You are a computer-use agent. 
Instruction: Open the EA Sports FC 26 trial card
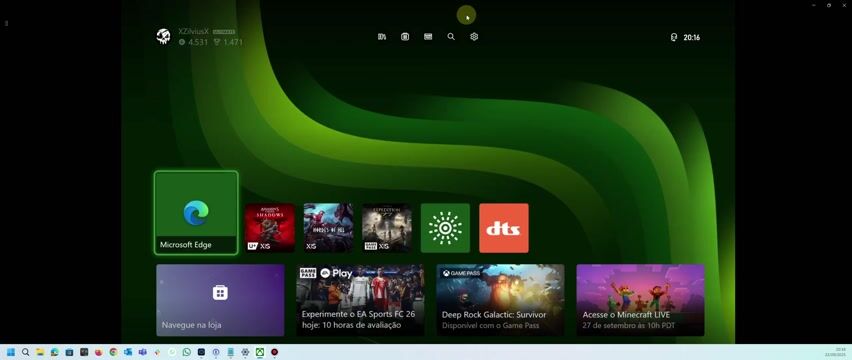click(360, 300)
